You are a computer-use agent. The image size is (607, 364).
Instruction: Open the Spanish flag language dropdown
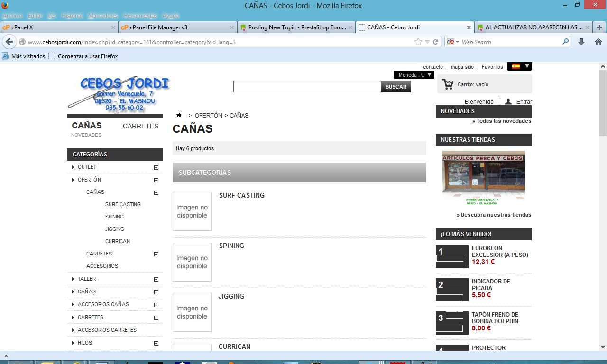[520, 66]
